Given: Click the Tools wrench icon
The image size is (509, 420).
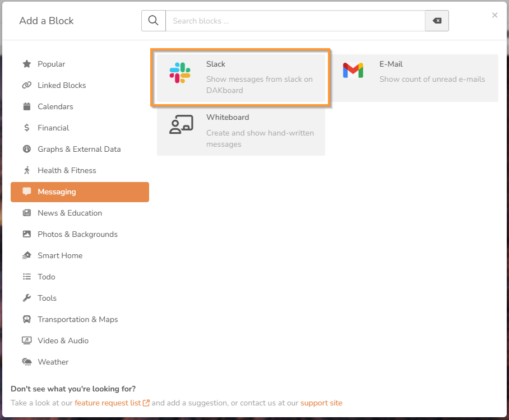Looking at the screenshot, I should tap(27, 298).
